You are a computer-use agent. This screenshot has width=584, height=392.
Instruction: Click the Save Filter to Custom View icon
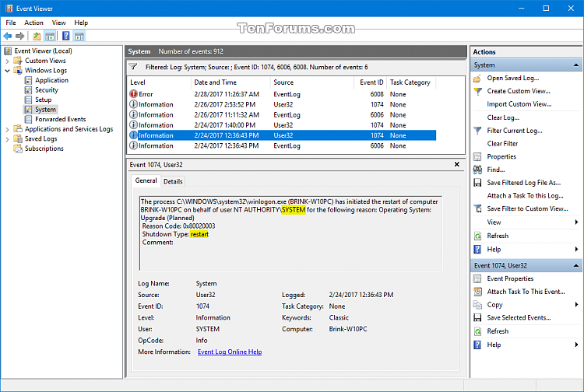tap(477, 208)
